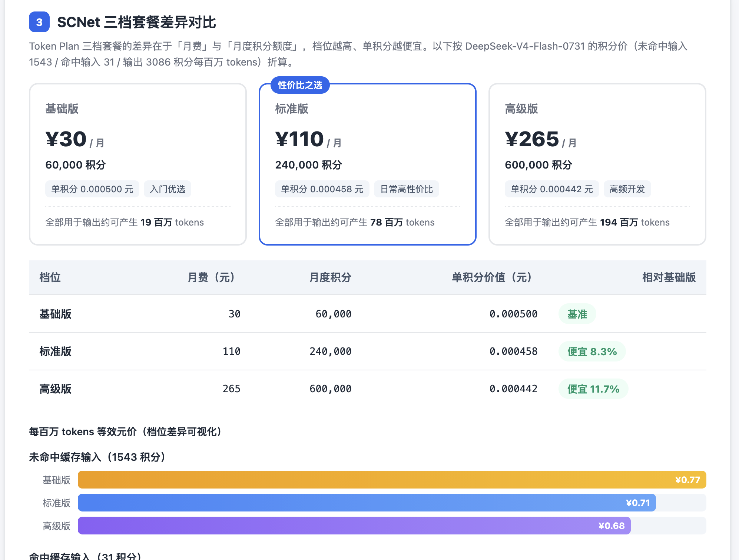The width and height of the screenshot is (739, 560).
Task: Click the table cell '60,000'
Action: point(333,314)
